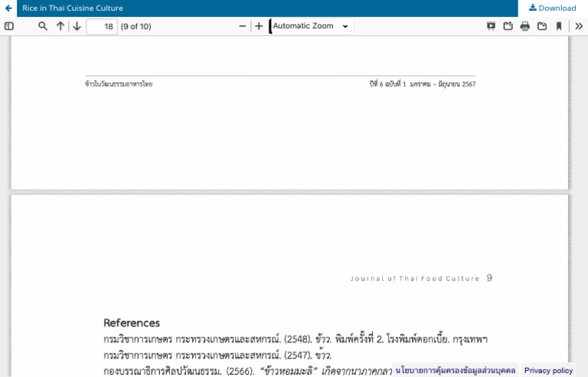This screenshot has height=377, width=588.
Task: Select the '(9 of 10)' page count label
Action: 136,26
